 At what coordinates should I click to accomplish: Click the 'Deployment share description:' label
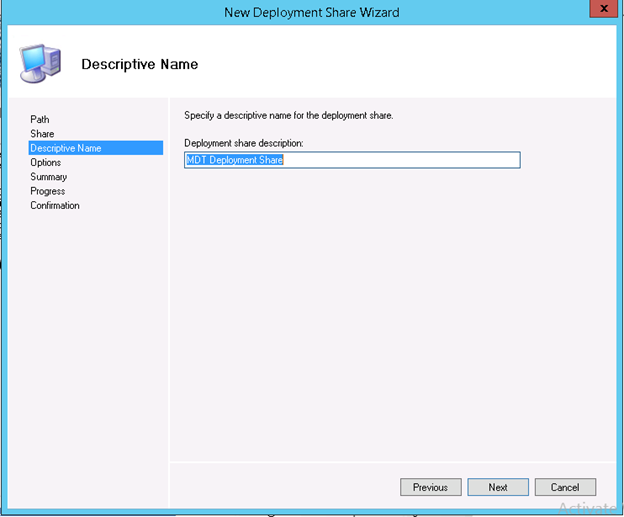(x=245, y=143)
